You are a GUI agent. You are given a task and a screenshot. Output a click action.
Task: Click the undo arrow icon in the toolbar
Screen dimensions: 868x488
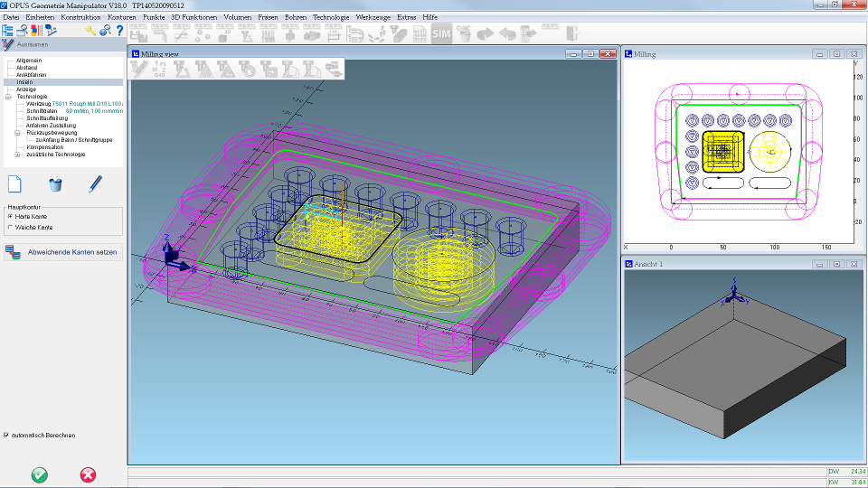pos(507,34)
